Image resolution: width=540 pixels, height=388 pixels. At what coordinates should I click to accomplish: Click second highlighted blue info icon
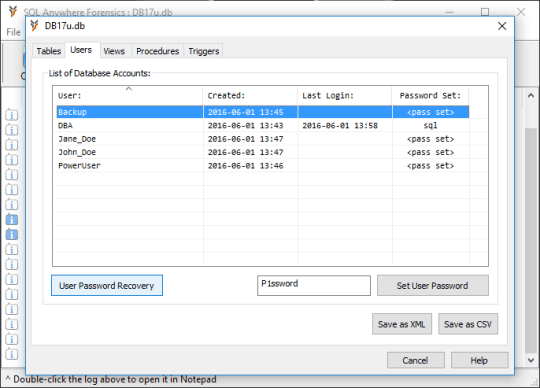click(12, 234)
